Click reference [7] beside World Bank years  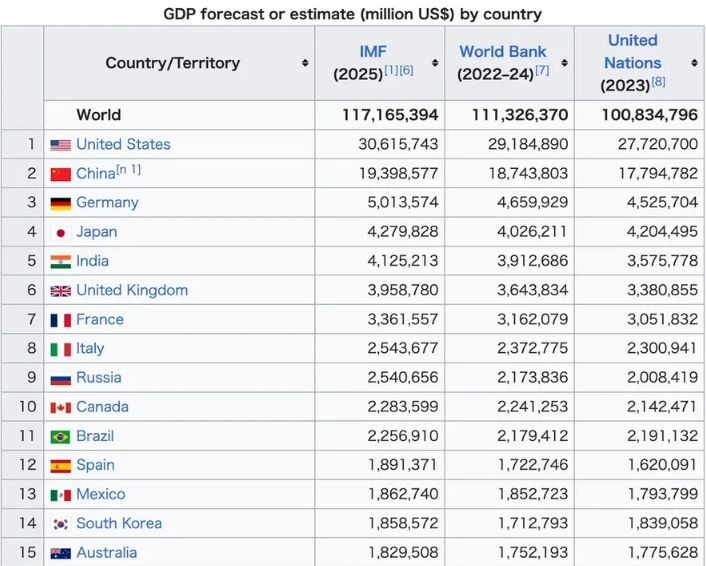pos(541,71)
